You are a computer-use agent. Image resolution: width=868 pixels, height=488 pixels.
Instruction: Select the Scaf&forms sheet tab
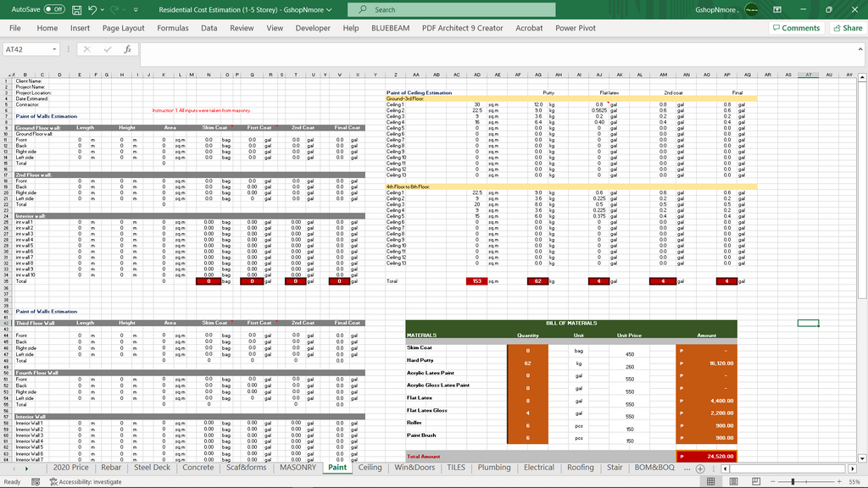tap(247, 468)
